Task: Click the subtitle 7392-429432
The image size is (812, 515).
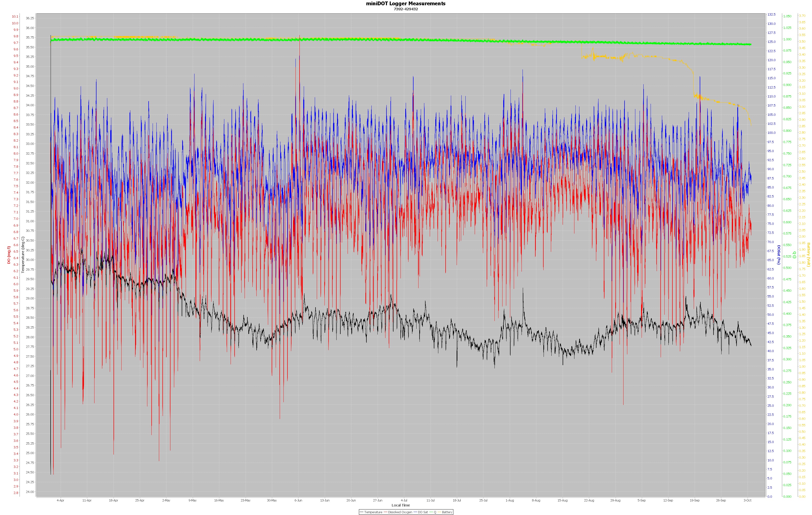Action: [x=406, y=9]
